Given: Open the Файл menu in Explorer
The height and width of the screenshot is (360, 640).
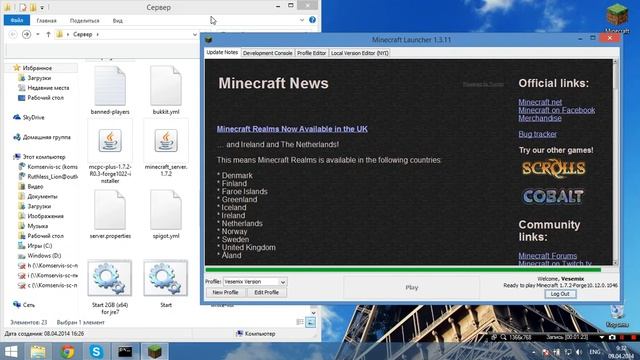Looking at the screenshot, I should click(x=17, y=20).
